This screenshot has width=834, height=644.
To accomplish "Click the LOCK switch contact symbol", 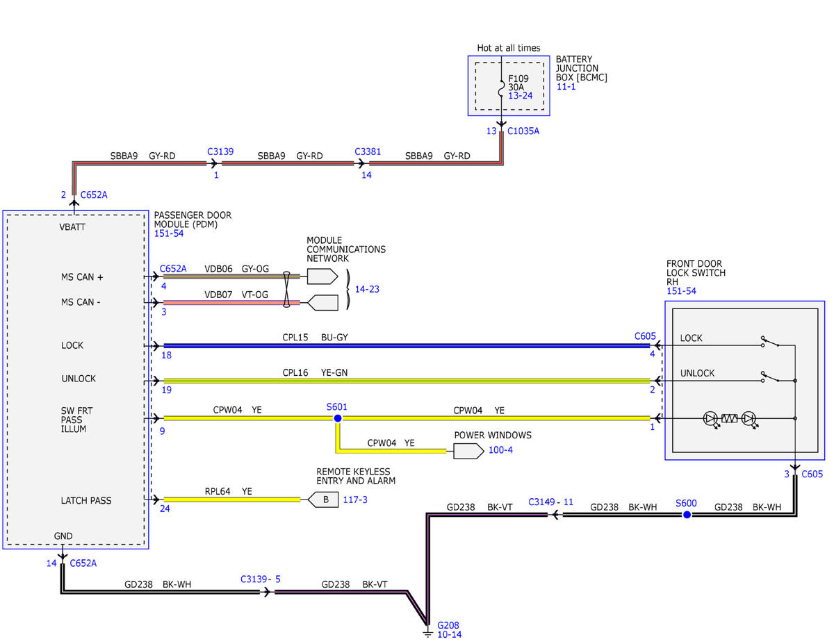I will click(x=769, y=342).
